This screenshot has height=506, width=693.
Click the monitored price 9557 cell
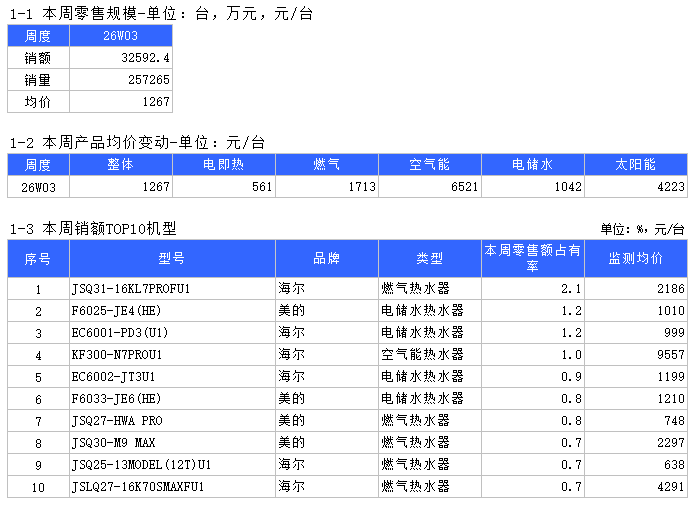(636, 355)
